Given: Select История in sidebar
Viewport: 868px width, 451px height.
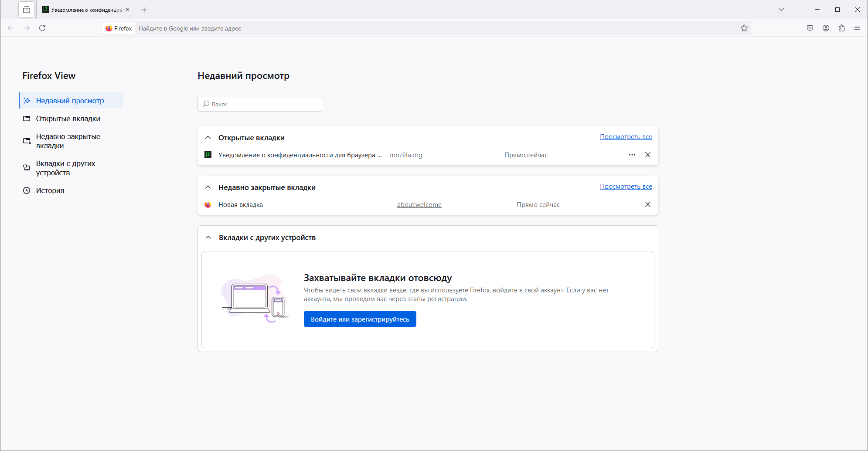Looking at the screenshot, I should tap(71, 190).
